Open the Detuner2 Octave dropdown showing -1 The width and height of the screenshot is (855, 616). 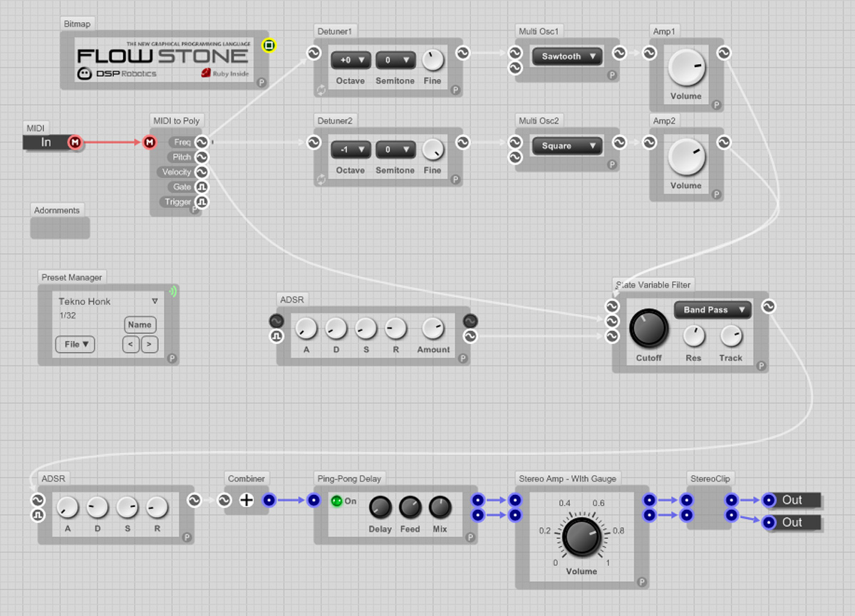(x=350, y=150)
